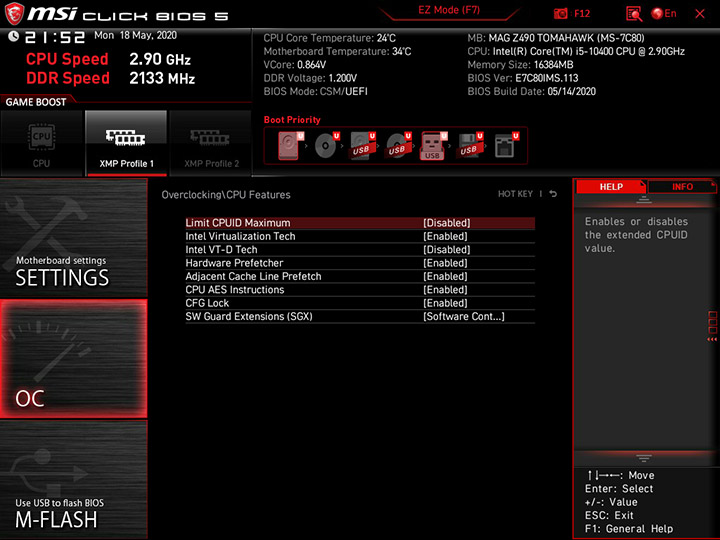Image resolution: width=720 pixels, height=540 pixels.
Task: Toggle the Game Boost CPU button
Action: (41, 143)
